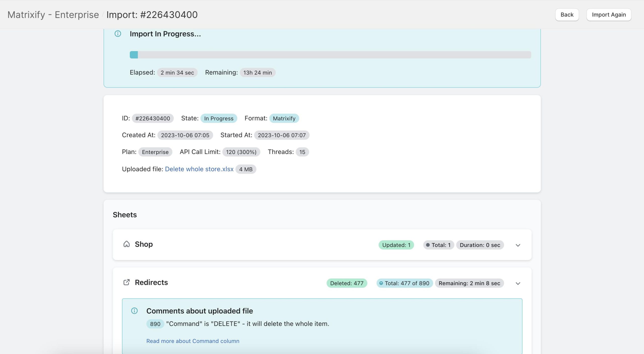This screenshot has height=354, width=644.
Task: Expand the Shop sheet chevron
Action: pyautogui.click(x=518, y=245)
